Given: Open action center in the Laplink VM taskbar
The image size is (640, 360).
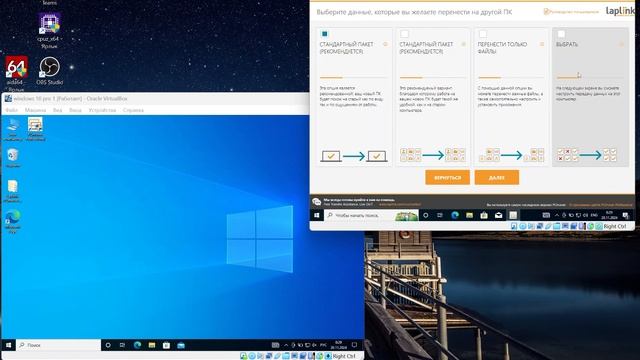Looking at the screenshot, I should [x=625, y=215].
